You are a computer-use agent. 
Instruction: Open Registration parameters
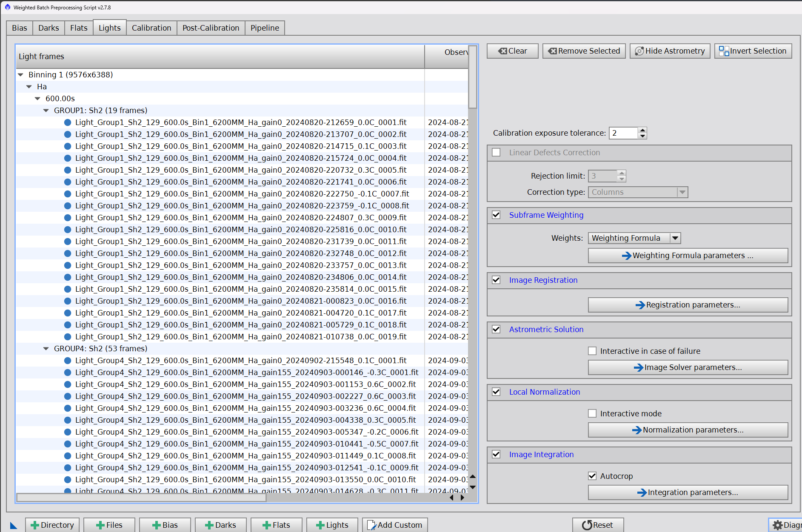pos(688,305)
